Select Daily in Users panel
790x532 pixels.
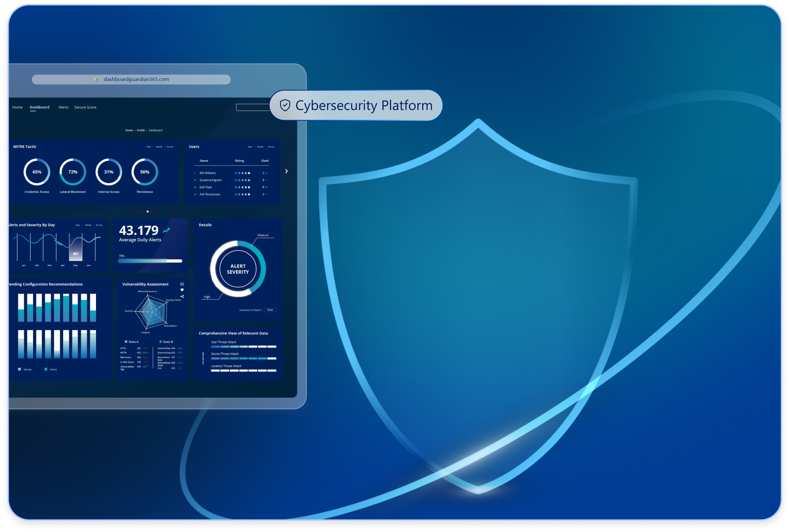[250, 147]
